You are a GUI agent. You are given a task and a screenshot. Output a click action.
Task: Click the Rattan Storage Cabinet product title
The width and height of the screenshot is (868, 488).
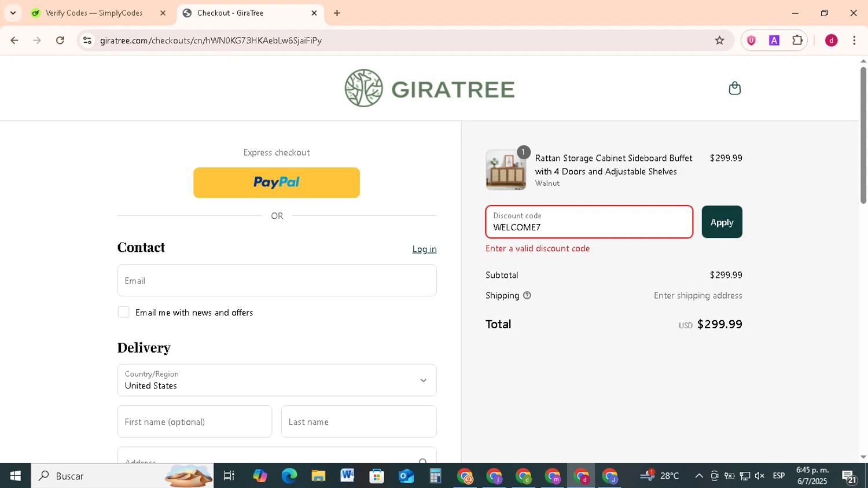tap(613, 164)
